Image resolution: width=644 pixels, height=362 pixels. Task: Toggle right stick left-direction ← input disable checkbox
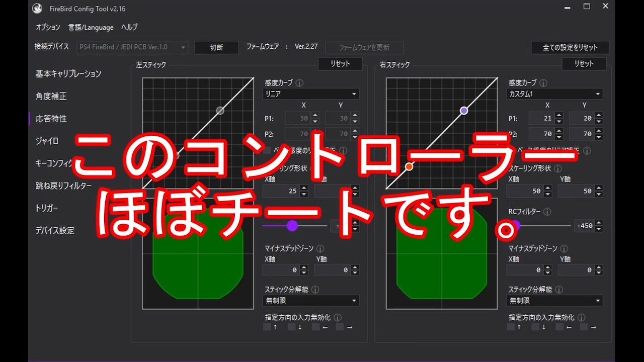coord(559,327)
